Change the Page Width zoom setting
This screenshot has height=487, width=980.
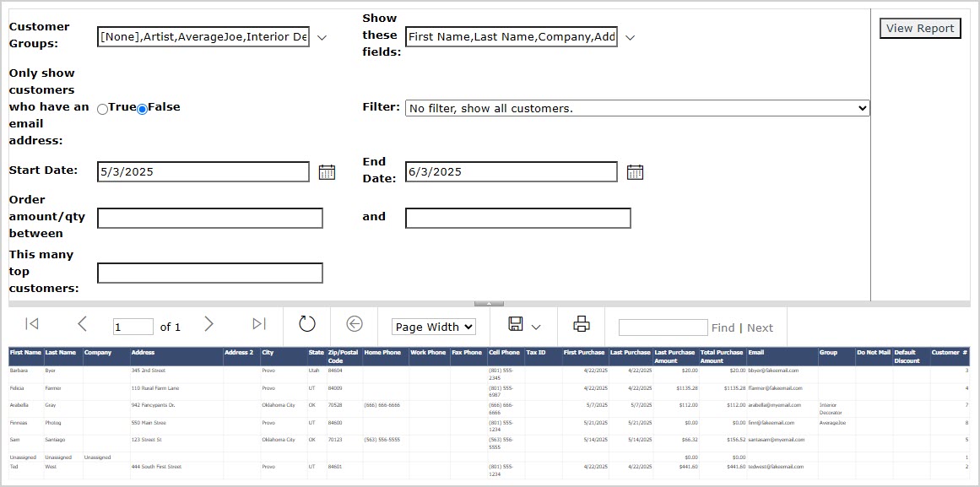(x=433, y=326)
